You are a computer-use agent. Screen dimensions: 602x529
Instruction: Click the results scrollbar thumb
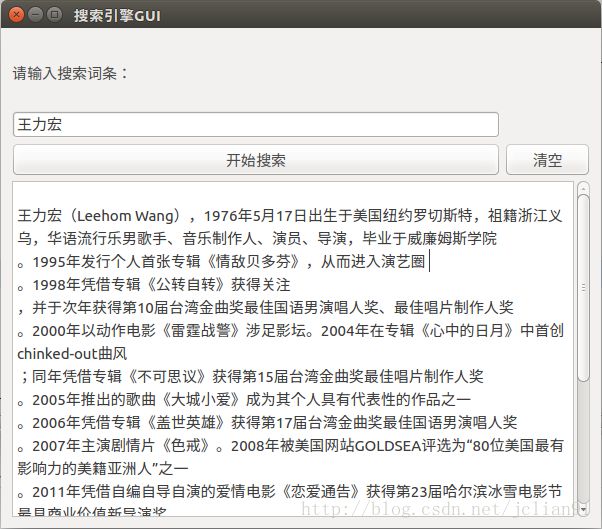[x=583, y=288]
